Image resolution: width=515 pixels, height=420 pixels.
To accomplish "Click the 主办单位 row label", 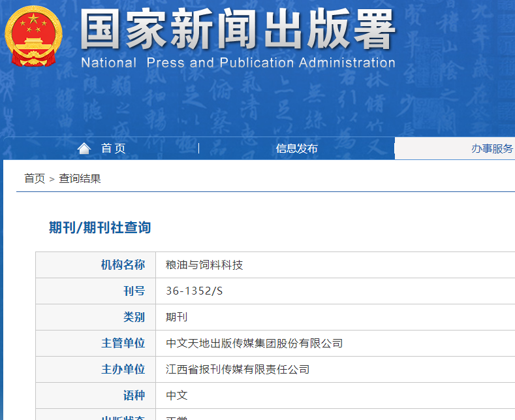I will click(123, 370).
